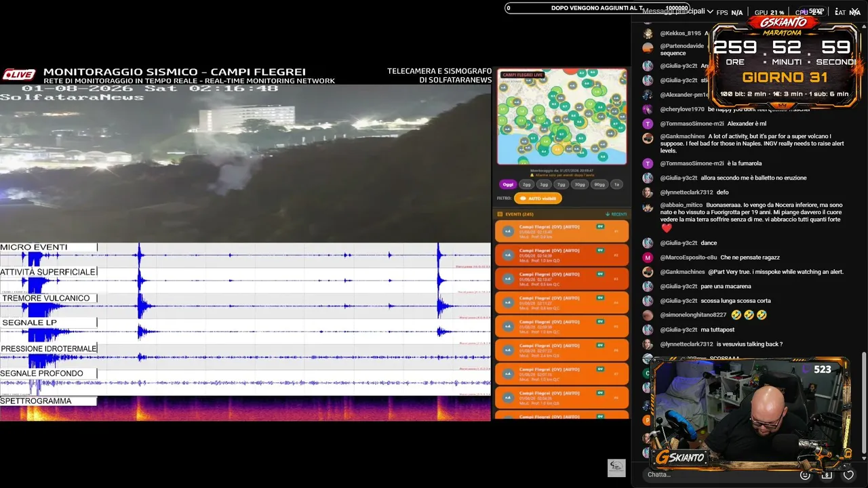Click the Campi Flegrei live map
Viewport: 868px width, 488px height.
click(561, 117)
